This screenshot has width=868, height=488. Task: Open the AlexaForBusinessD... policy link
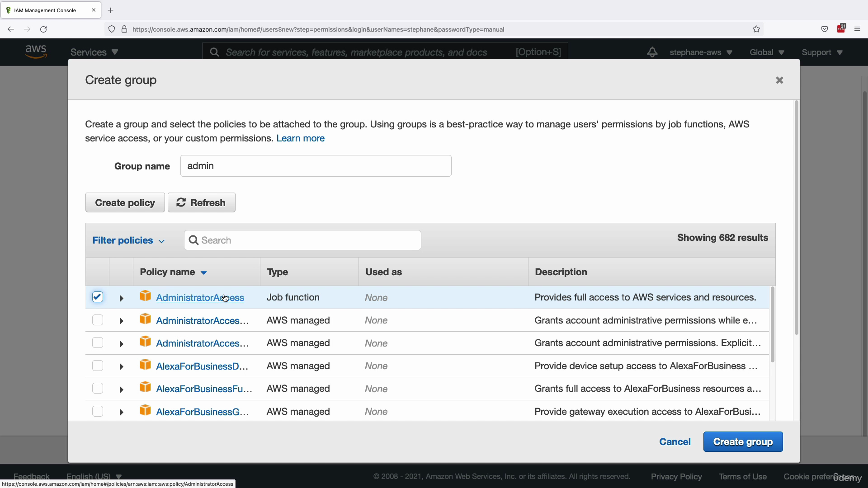202,366
